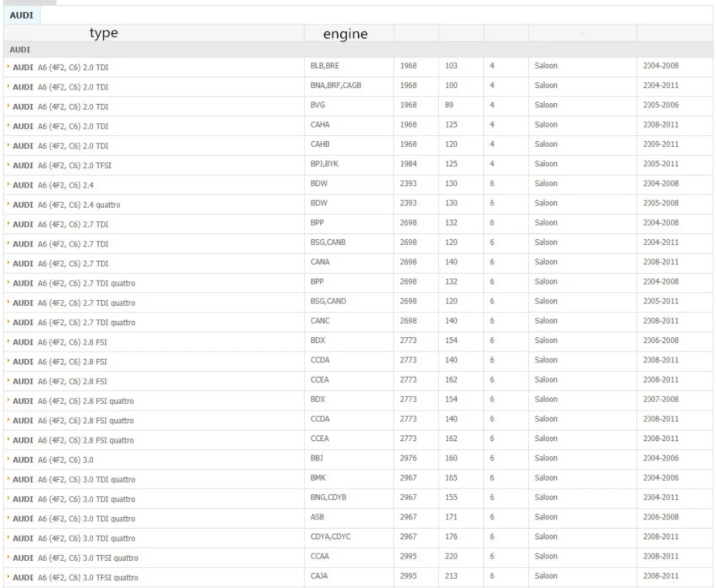Click cylinder count 6 in BBJ row
716x588 pixels.
tap(492, 458)
